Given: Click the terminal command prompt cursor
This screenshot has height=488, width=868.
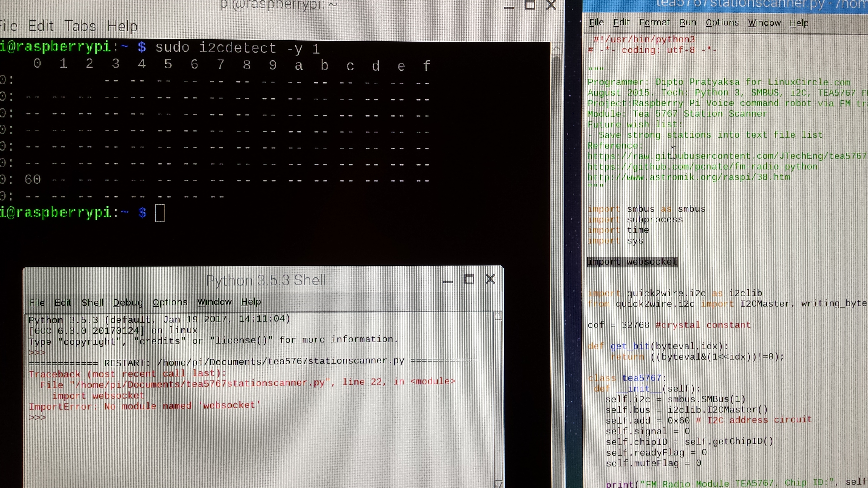Looking at the screenshot, I should [x=160, y=213].
